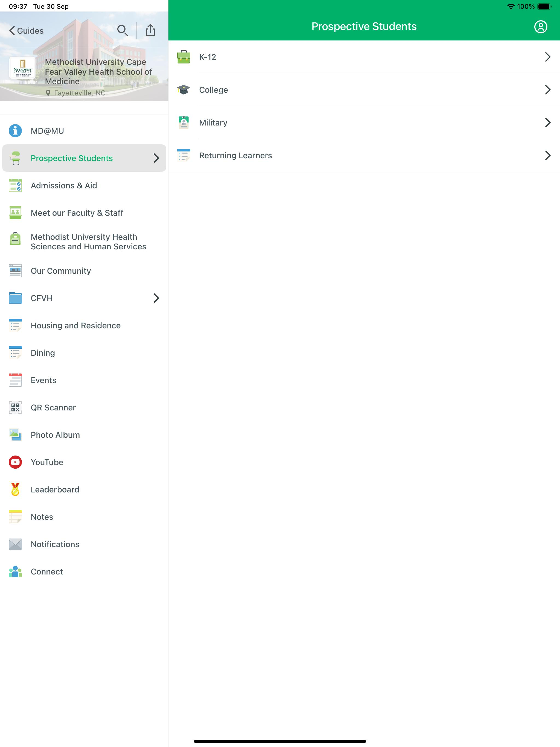Image resolution: width=560 pixels, height=747 pixels.
Task: Click the Notes notepad icon
Action: coord(15,517)
